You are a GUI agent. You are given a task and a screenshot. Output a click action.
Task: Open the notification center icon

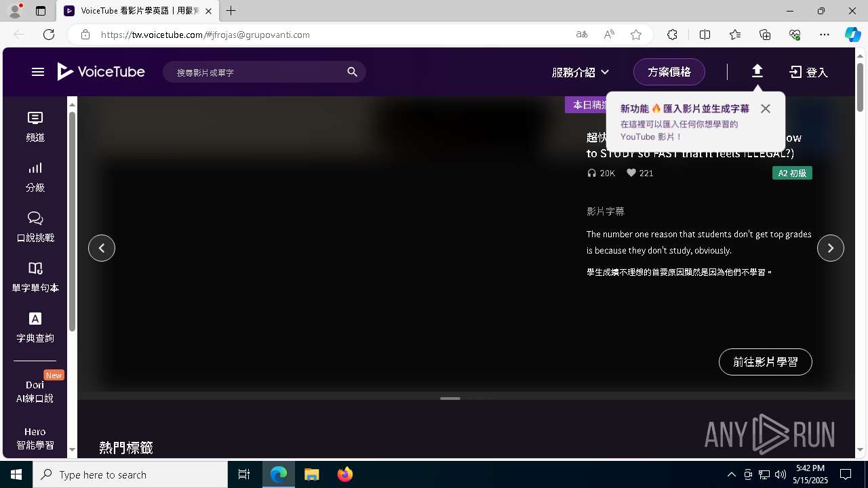846,474
